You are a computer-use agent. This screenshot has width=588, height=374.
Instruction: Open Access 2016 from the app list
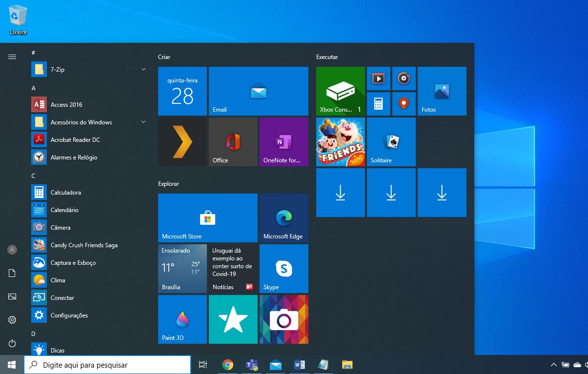pyautogui.click(x=90, y=105)
